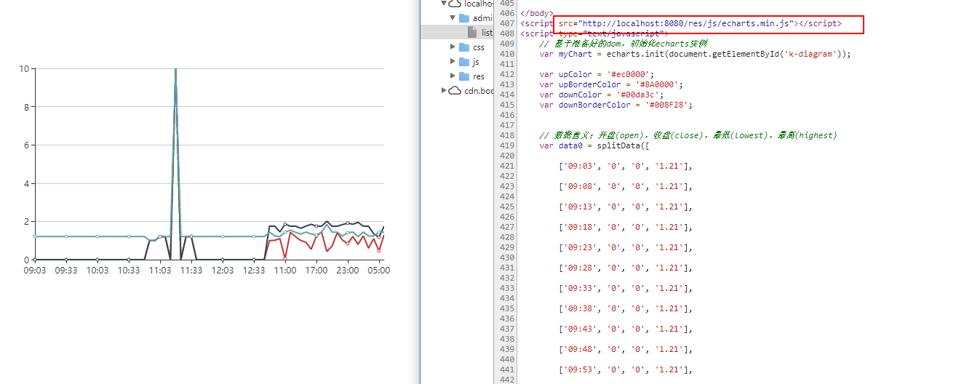Screen dimensions: 980x384
Task: Click the data row starting '09:23'
Action: tap(626, 247)
